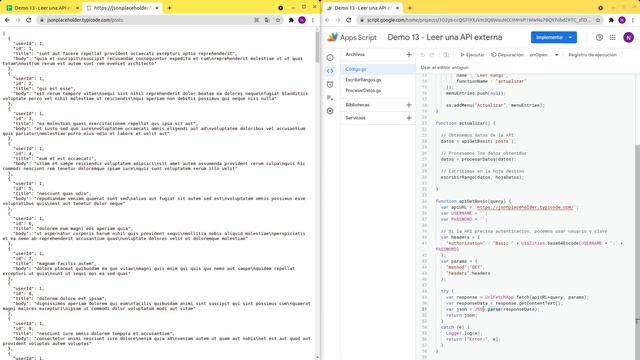Save project icon in script toolbar
The image size is (640, 360).
[x=446, y=55]
